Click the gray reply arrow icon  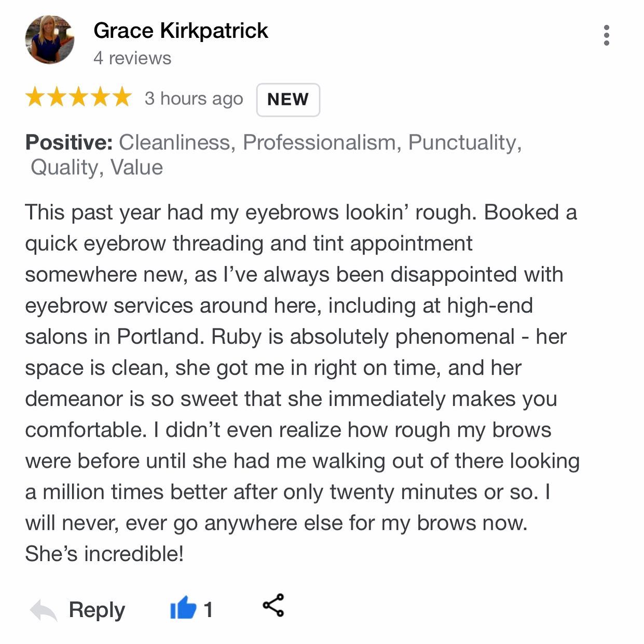[44, 610]
